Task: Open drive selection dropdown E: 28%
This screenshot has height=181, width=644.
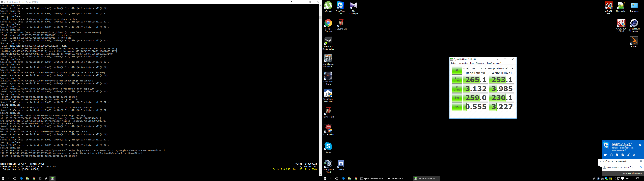Action: 499,69
